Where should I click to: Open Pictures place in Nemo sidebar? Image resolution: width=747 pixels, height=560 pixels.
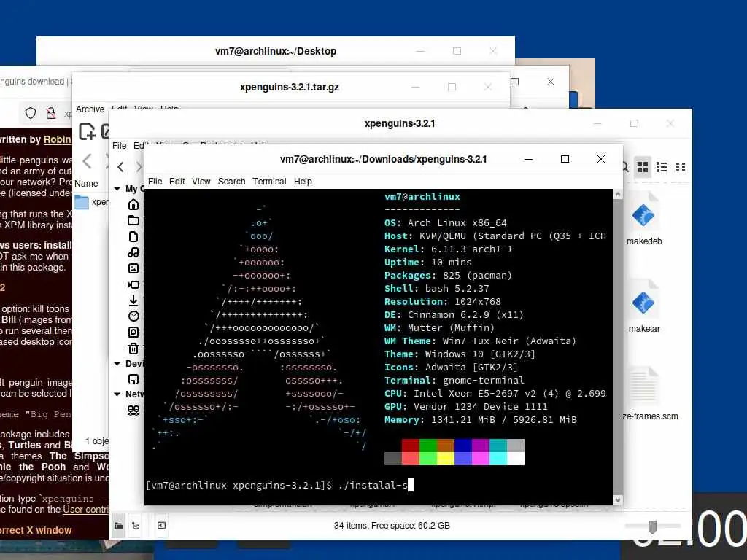(133, 268)
